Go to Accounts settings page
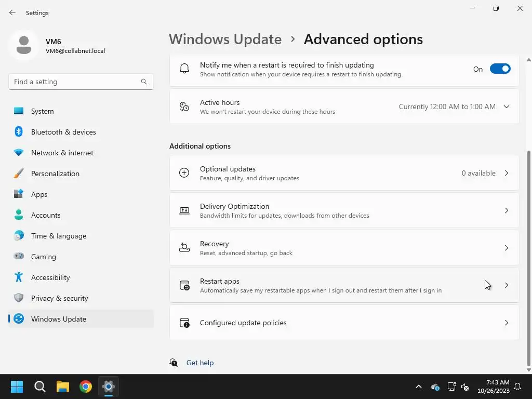532x399 pixels. [x=81, y=215]
